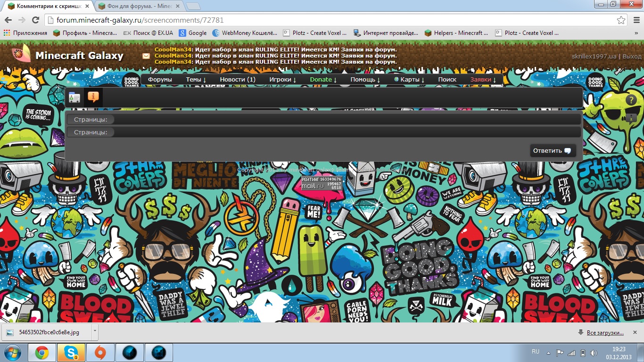Open the Origin taskbar icon
This screenshot has height=362, width=644.
(x=100, y=353)
